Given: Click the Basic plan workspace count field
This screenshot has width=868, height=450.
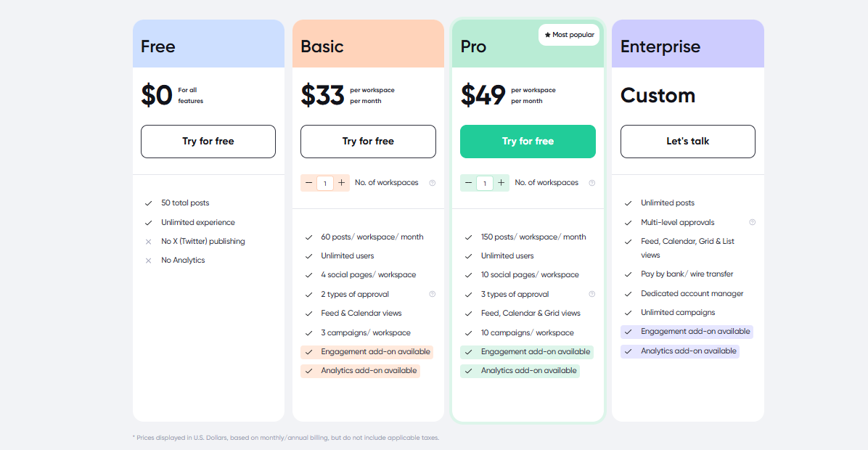Looking at the screenshot, I should click(x=325, y=183).
